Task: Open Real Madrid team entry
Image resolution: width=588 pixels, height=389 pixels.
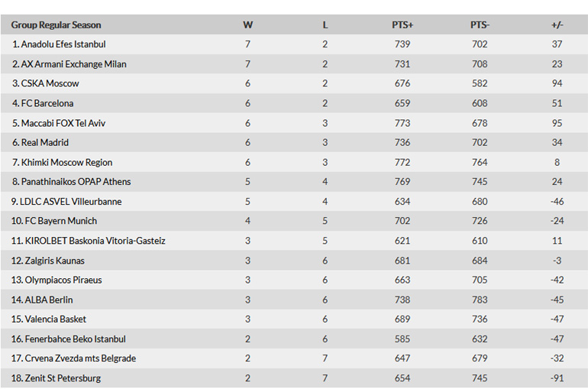Action: pyautogui.click(x=45, y=142)
